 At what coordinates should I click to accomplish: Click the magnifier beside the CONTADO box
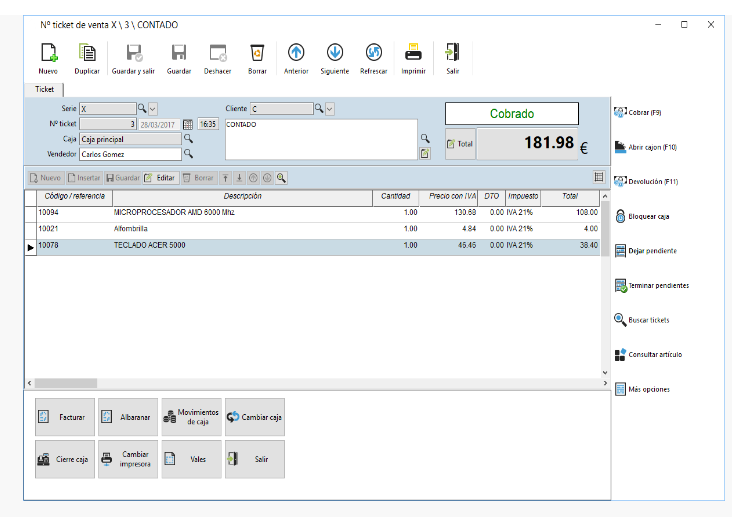(x=425, y=138)
